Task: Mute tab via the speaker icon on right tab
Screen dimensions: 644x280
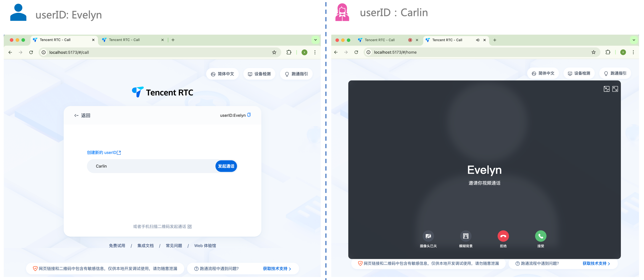Action: pyautogui.click(x=477, y=40)
